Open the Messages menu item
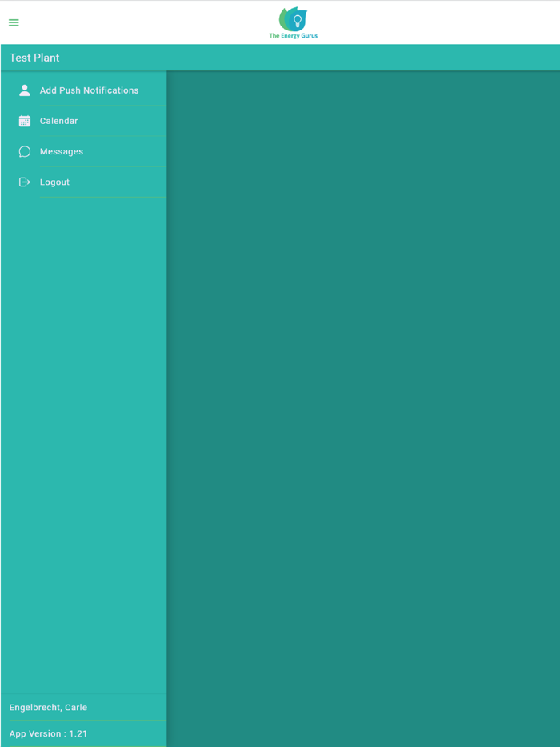 point(83,151)
